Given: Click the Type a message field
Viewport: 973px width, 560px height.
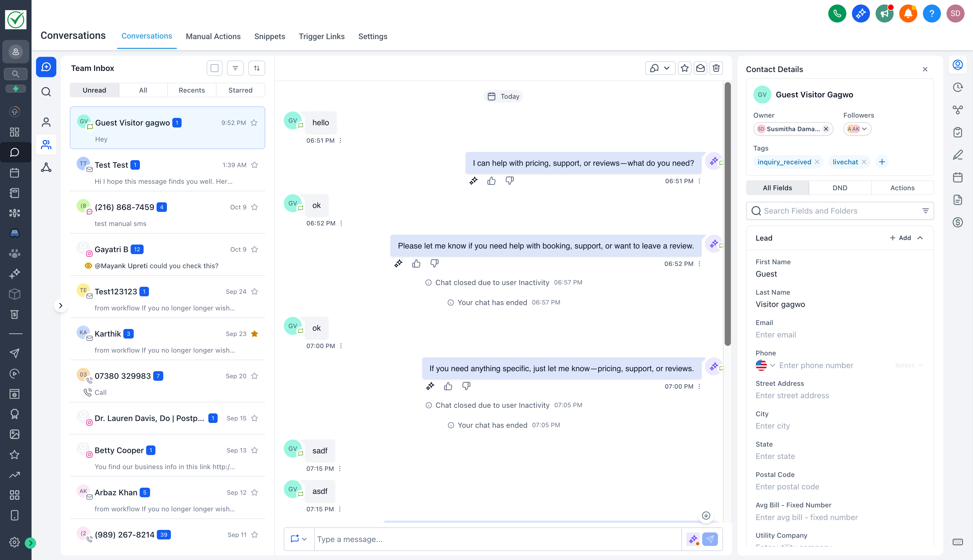Looking at the screenshot, I should click(497, 539).
